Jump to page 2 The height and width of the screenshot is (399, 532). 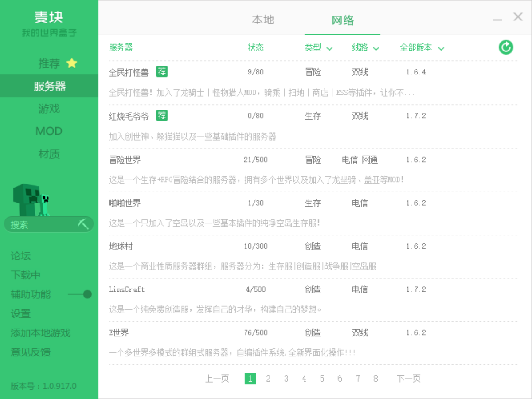[268, 379]
